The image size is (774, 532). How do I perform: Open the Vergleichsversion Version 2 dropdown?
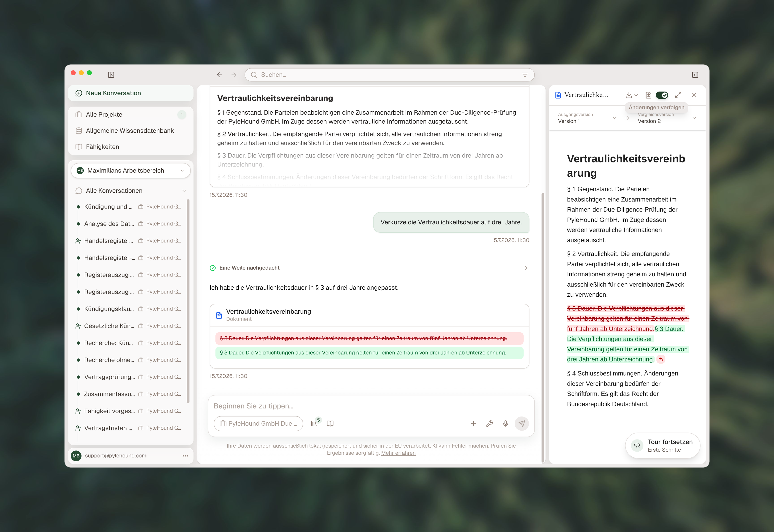coord(667,118)
